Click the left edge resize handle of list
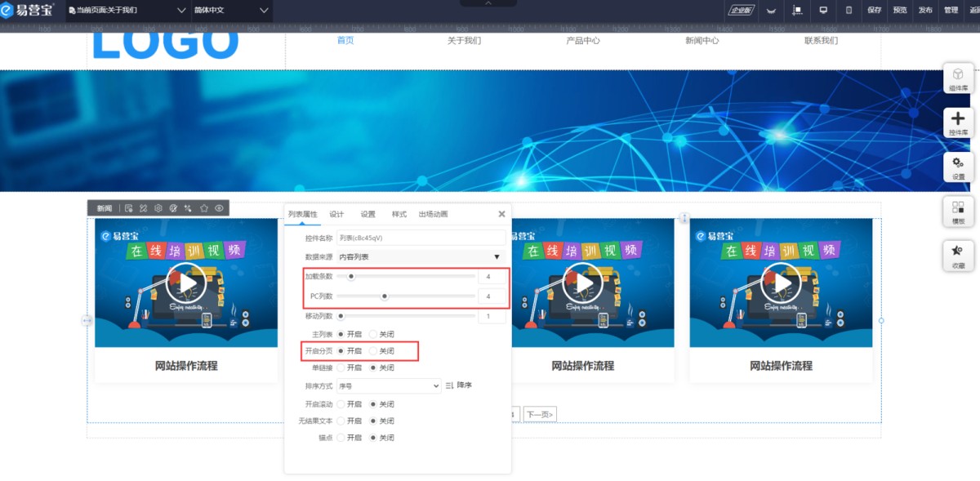This screenshot has width=980, height=481. click(87, 321)
